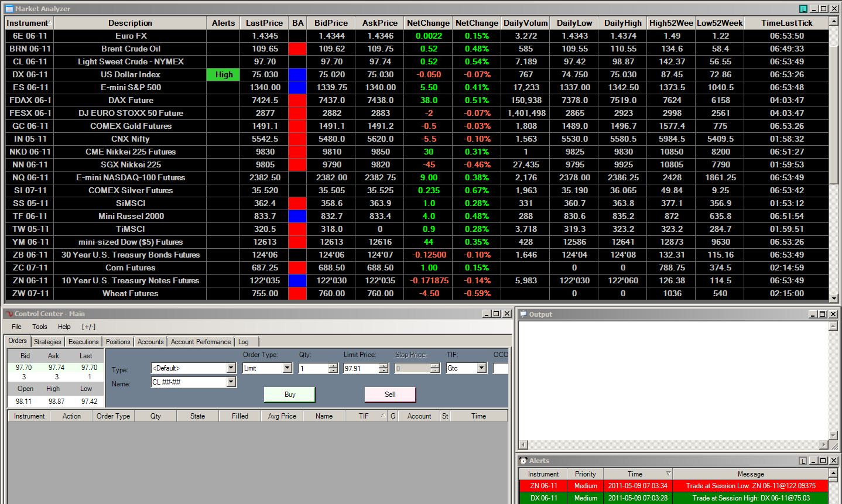This screenshot has height=504, width=842.
Task: Click the OCO input field
Action: point(501,368)
